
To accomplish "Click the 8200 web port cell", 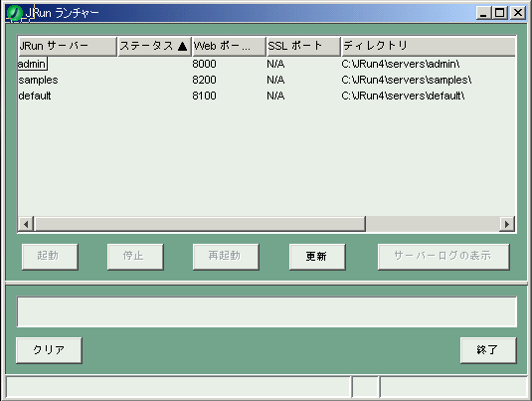I will click(x=204, y=80).
